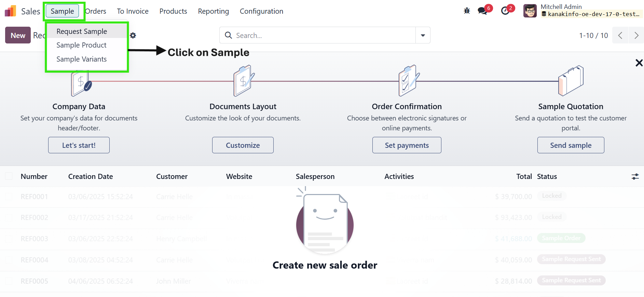Viewport: 644px width, 297px height.
Task: Tick the checkbox for REF0001
Action: [9, 197]
